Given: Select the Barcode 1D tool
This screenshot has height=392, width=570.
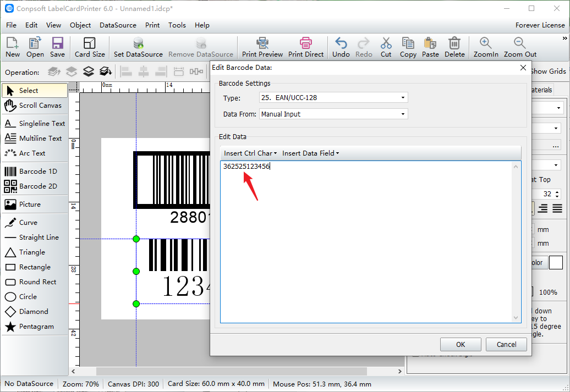Looking at the screenshot, I should 35,171.
